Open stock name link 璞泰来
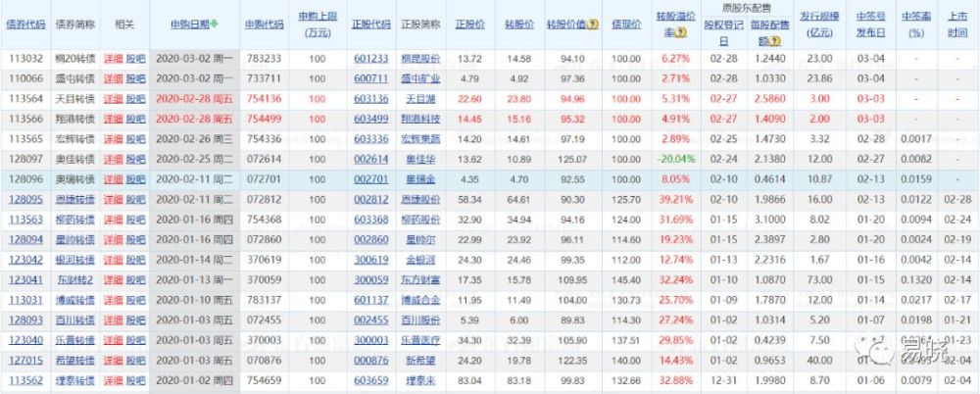Viewport: 980px width, 394px height. pos(420,380)
